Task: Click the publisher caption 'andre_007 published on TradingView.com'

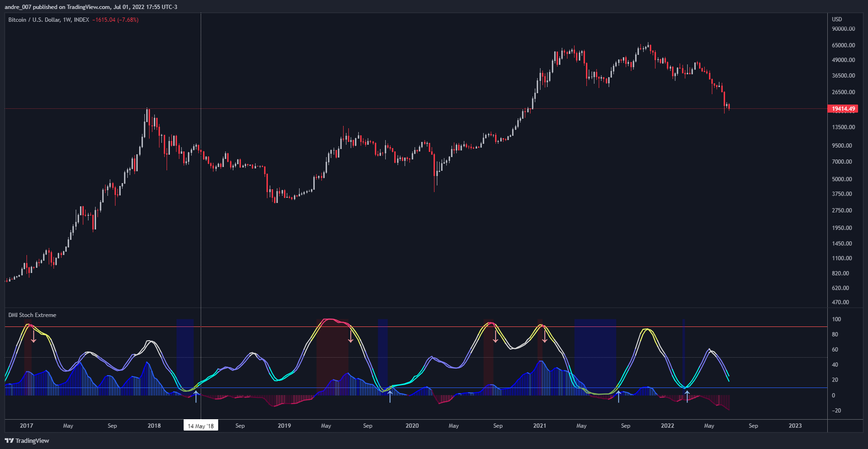Action: point(57,7)
